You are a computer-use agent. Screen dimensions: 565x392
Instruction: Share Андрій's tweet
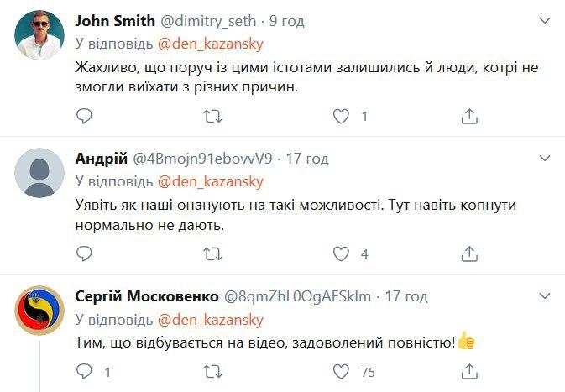pos(470,253)
